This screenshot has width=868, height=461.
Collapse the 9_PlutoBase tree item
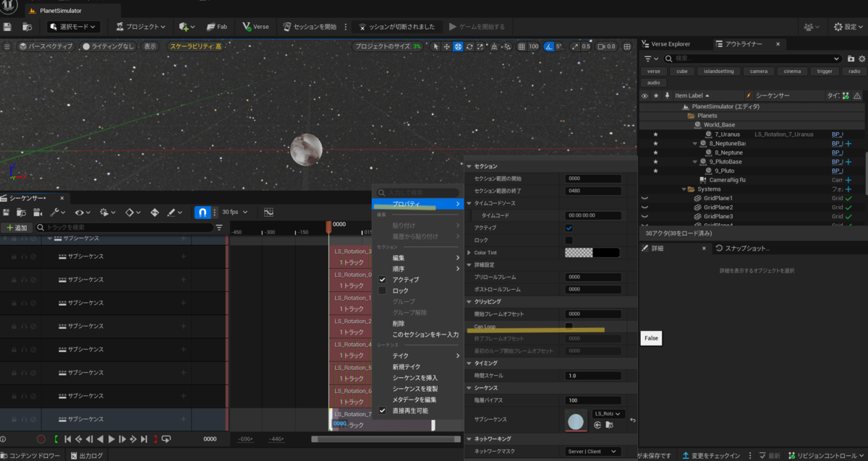[694, 162]
